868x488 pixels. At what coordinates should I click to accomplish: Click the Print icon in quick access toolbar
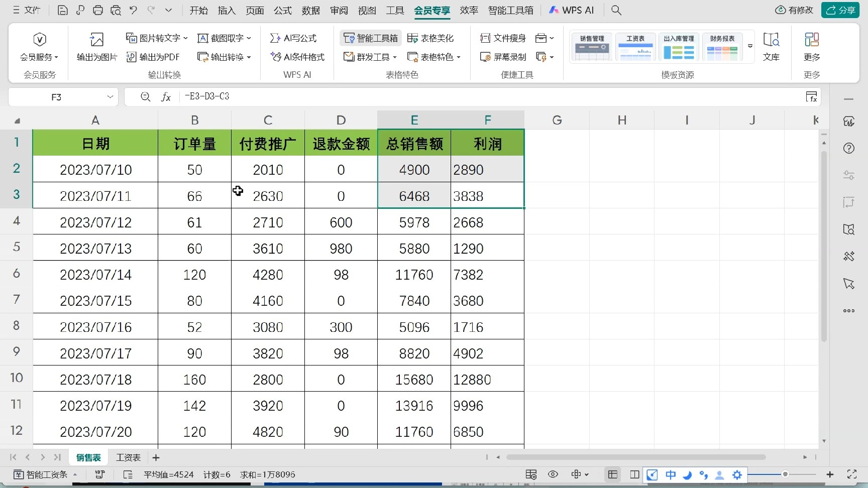coord(98,10)
